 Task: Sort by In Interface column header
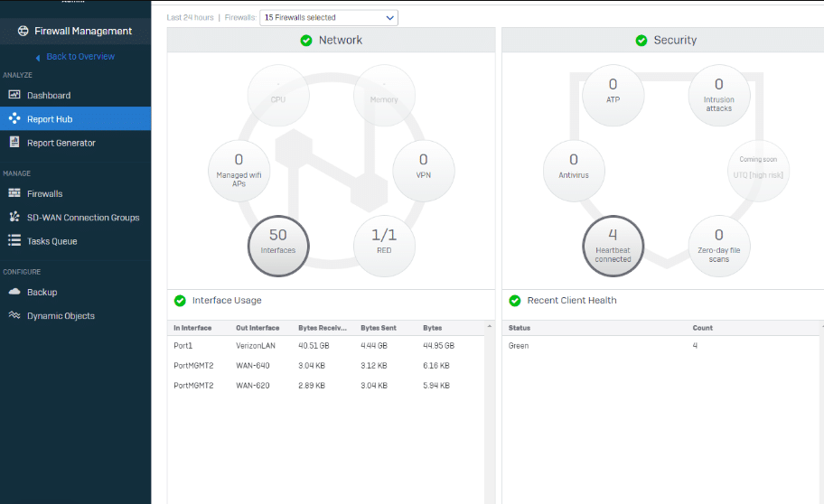click(x=192, y=328)
